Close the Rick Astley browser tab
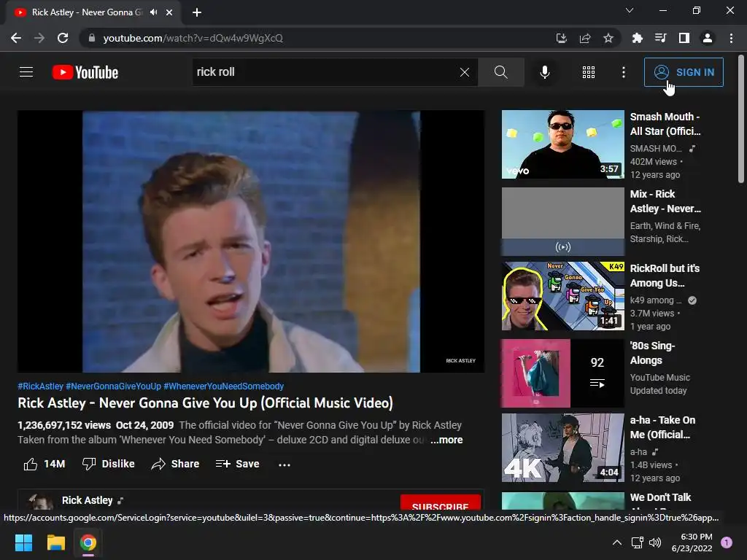Image resolution: width=747 pixels, height=560 pixels. [169, 12]
